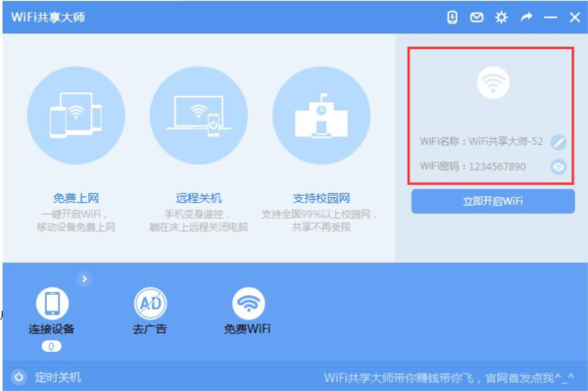The image size is (588, 391).
Task: Click the 连接设备 label
Action: (52, 329)
